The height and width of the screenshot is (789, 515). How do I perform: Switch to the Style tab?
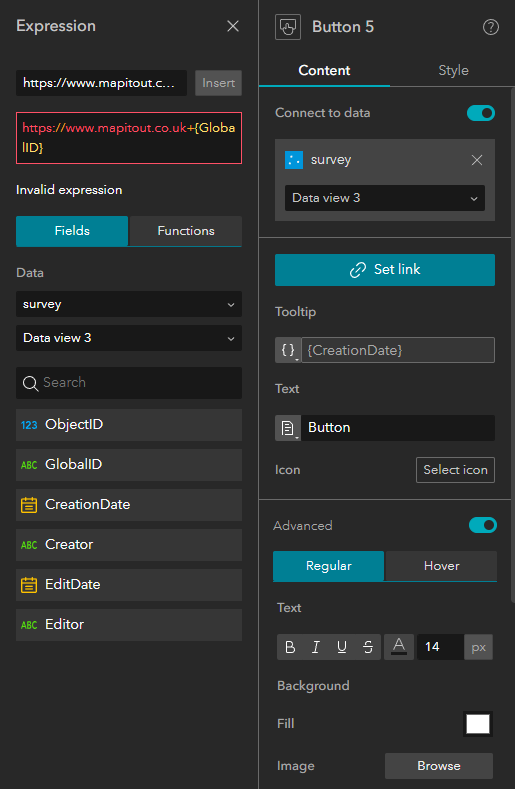click(x=453, y=71)
